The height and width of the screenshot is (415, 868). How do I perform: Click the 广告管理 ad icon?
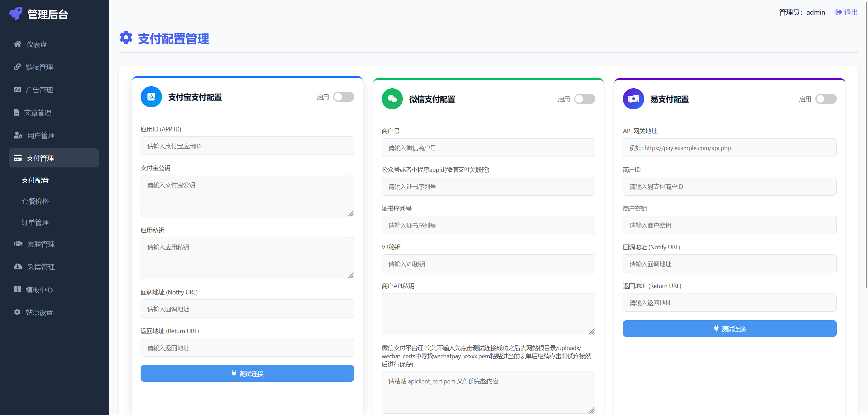pos(18,89)
